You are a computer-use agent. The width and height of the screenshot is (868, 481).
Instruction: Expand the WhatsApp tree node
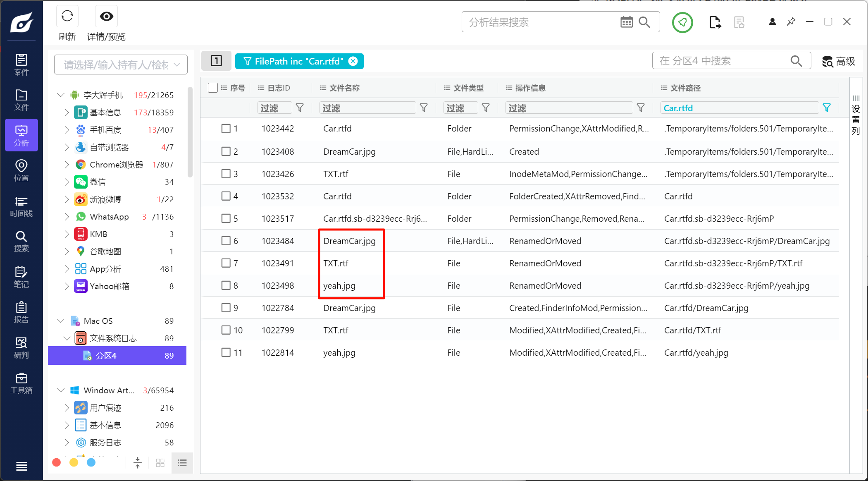click(x=67, y=217)
